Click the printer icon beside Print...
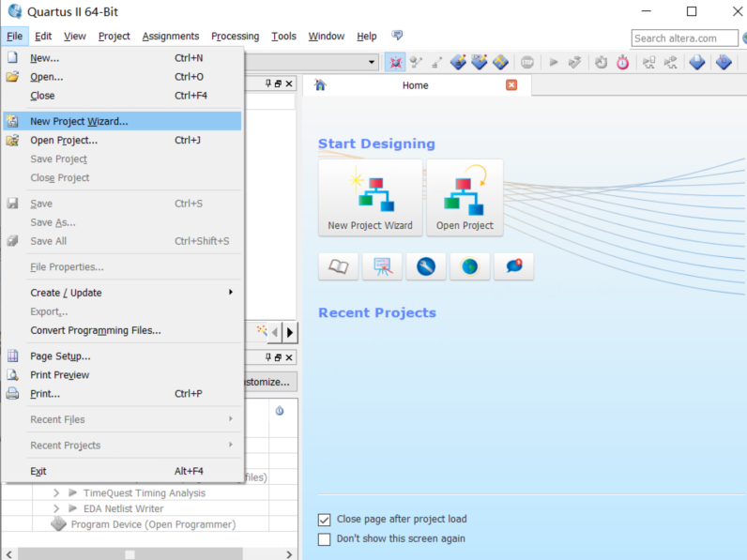The image size is (747, 560). pyautogui.click(x=12, y=393)
